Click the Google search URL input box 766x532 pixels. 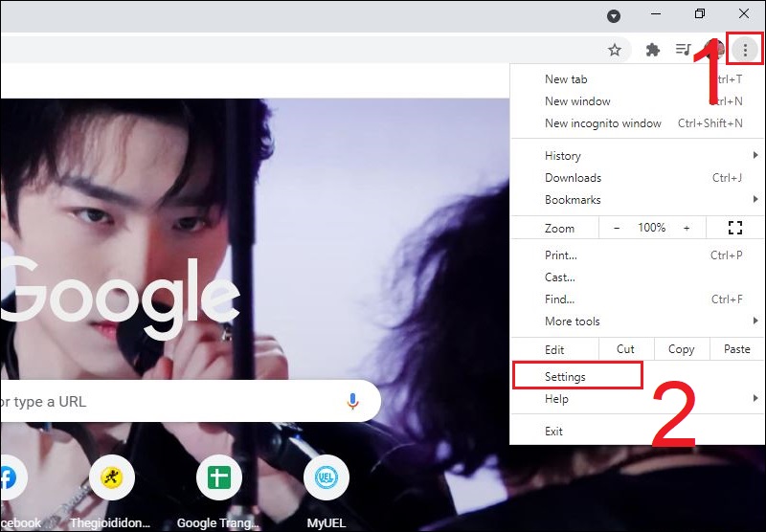point(172,401)
